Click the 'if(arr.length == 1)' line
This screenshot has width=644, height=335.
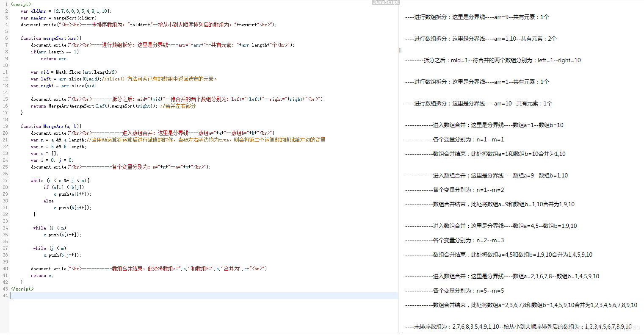click(55, 52)
